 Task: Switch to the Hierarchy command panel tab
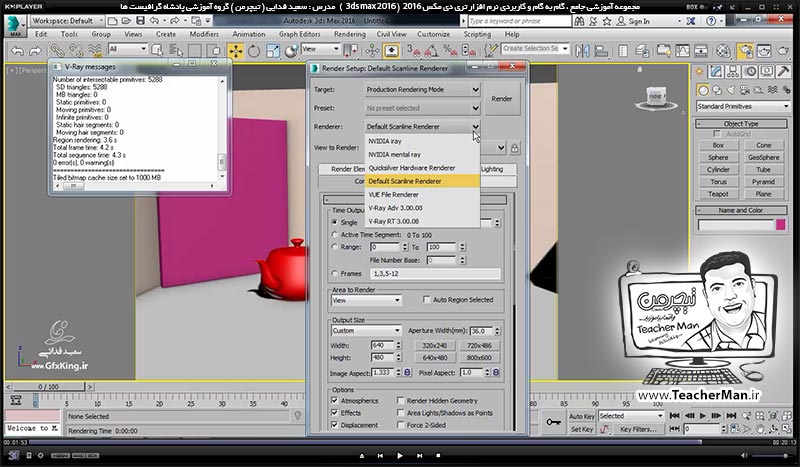(x=733, y=71)
